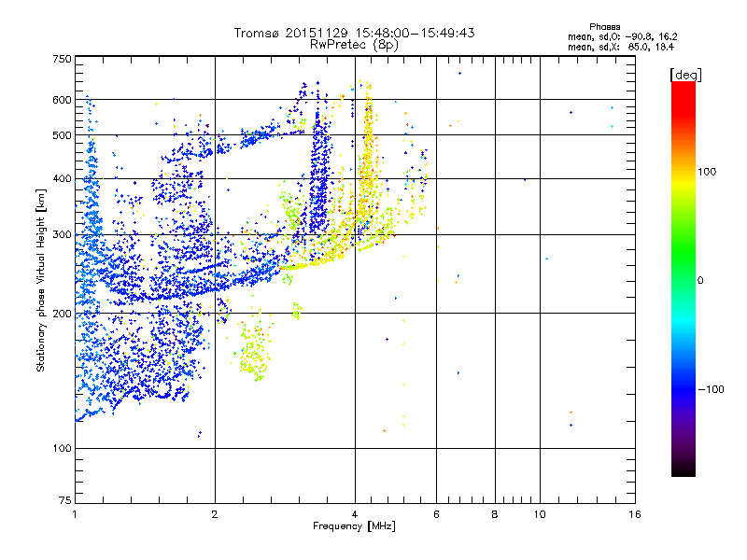Click the x-axis "8" tick label
This screenshot has height=560, width=747.
495,514
